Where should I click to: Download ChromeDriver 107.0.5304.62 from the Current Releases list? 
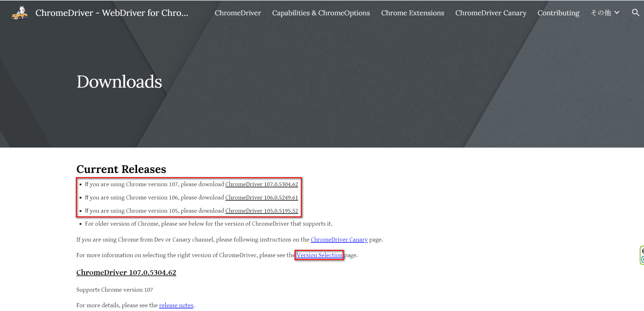pyautogui.click(x=261, y=184)
